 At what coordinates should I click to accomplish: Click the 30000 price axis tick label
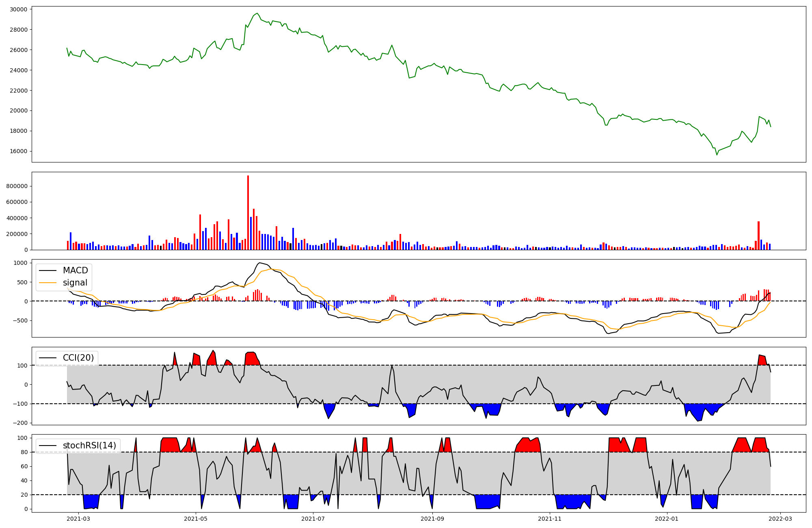(18, 9)
